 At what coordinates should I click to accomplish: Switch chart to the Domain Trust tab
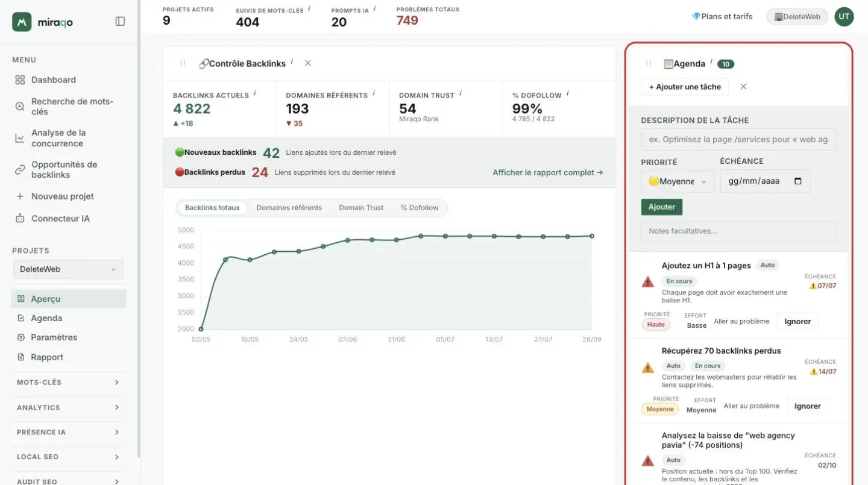pyautogui.click(x=361, y=208)
